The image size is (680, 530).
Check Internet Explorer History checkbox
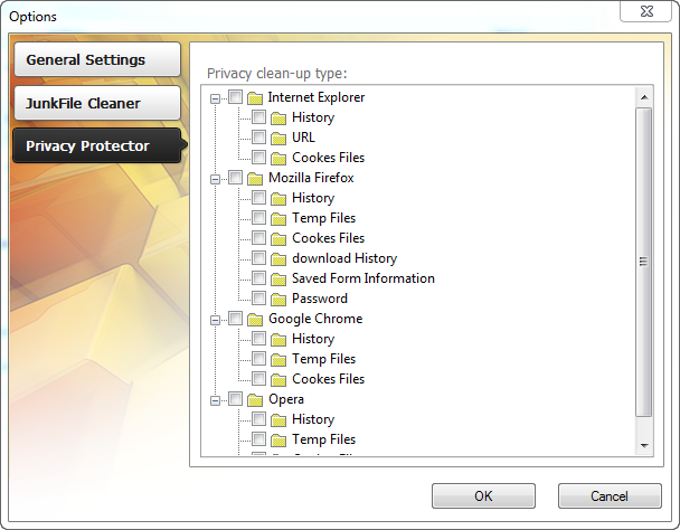pyautogui.click(x=259, y=117)
